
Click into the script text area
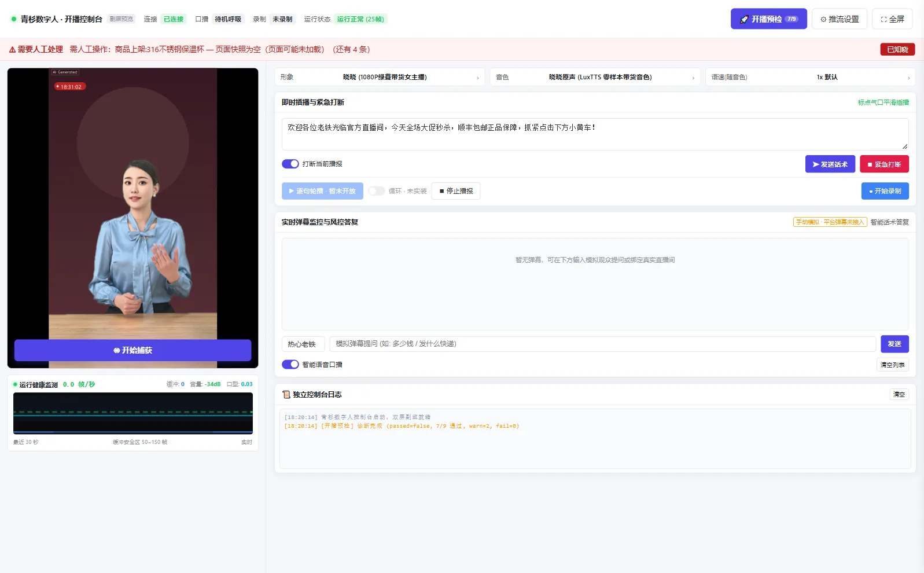tap(595, 134)
